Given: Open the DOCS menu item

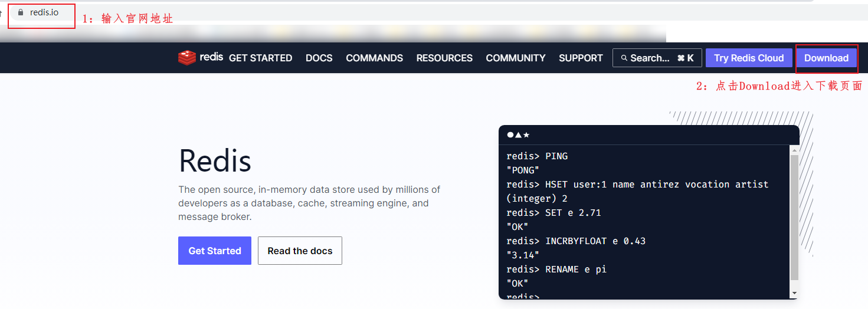Looking at the screenshot, I should (319, 58).
